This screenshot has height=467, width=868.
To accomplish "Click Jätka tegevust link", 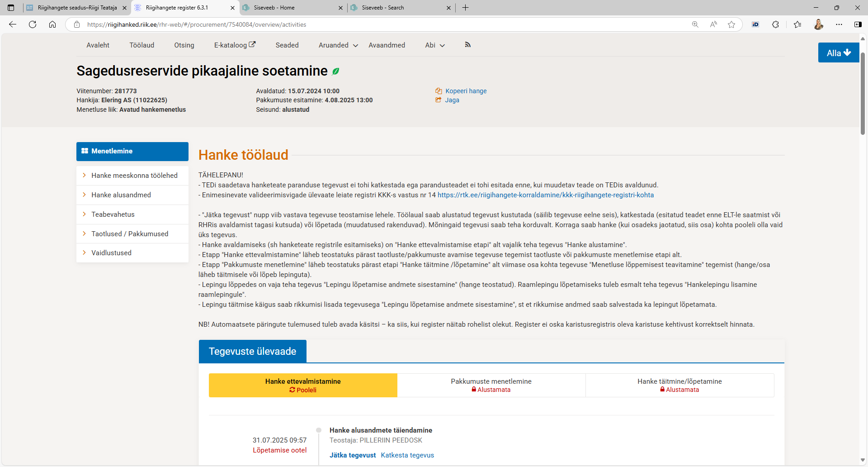I will pos(353,455).
